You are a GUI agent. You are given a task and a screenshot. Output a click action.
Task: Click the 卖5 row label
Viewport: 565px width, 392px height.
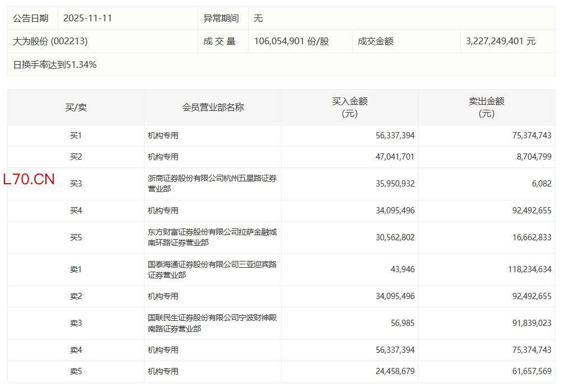76,371
